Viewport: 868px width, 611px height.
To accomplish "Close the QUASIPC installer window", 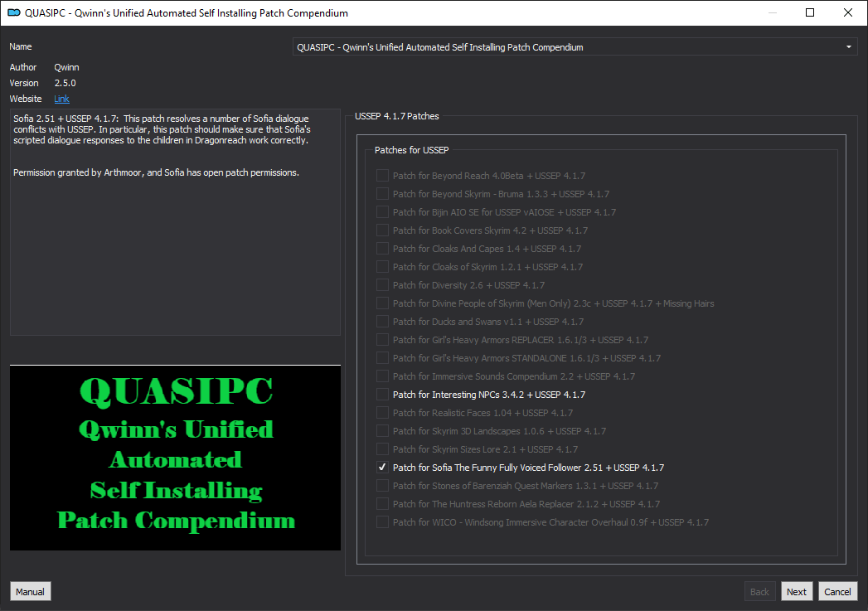I will point(847,12).
